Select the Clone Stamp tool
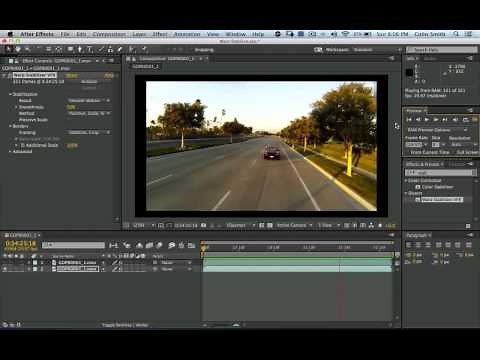Screen dimensions: 480x360 click(110, 49)
